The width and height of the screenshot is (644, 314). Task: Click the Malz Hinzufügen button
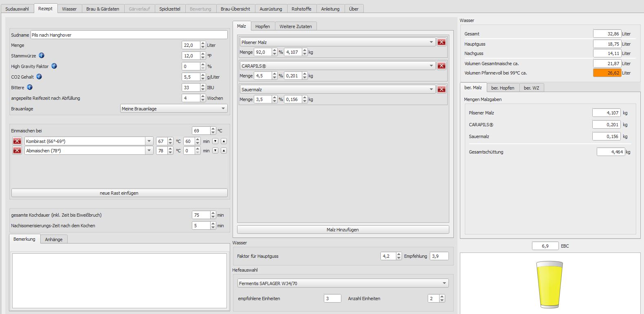click(343, 230)
